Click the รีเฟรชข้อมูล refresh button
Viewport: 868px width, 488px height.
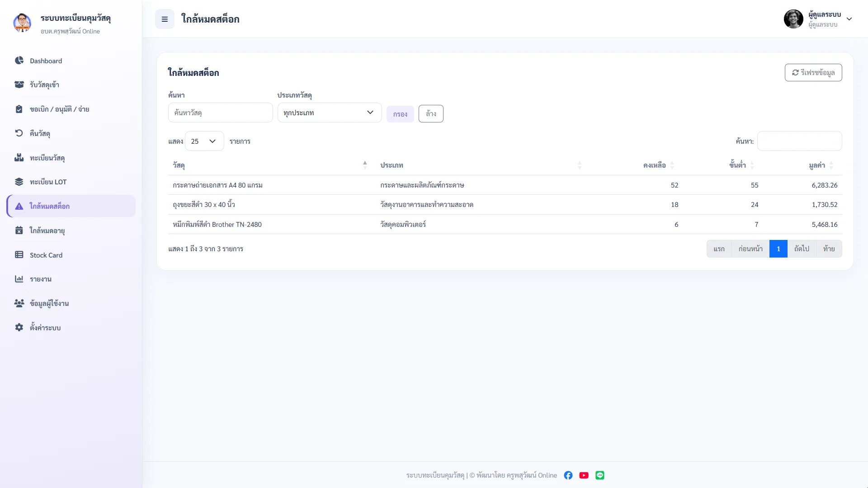click(813, 72)
